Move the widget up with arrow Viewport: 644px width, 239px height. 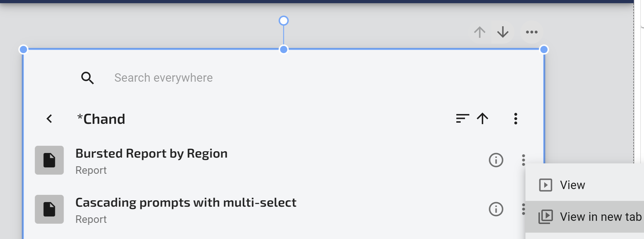479,32
